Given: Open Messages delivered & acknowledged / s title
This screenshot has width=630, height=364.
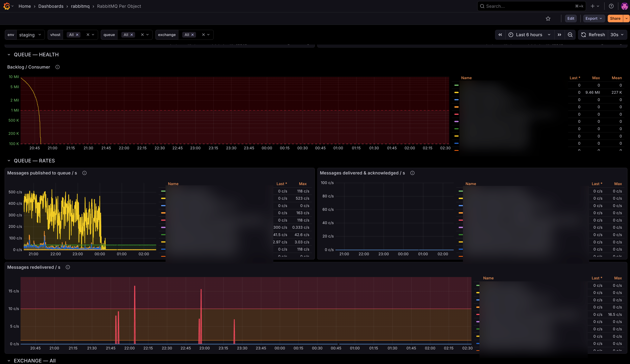Looking at the screenshot, I should (x=362, y=173).
